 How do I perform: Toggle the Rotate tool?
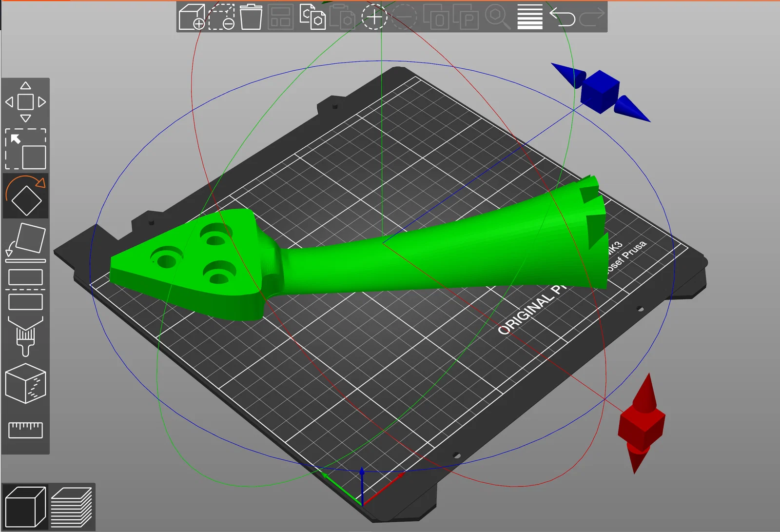(25, 196)
